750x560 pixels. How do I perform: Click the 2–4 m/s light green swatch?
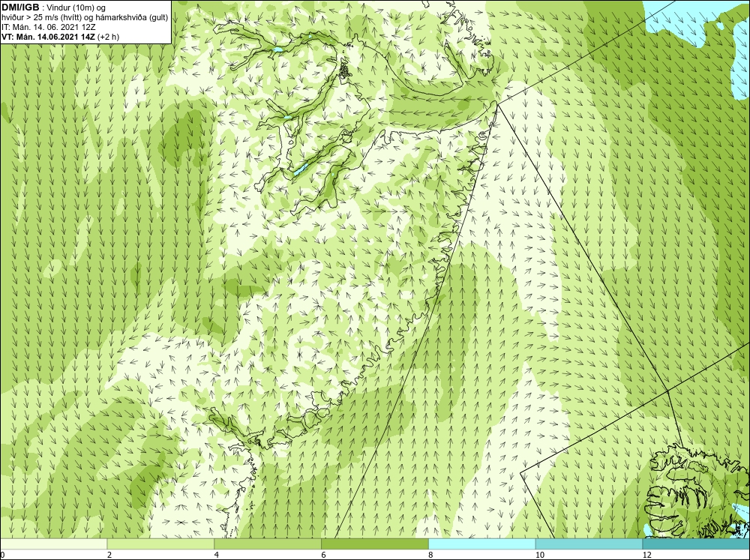(x=160, y=544)
